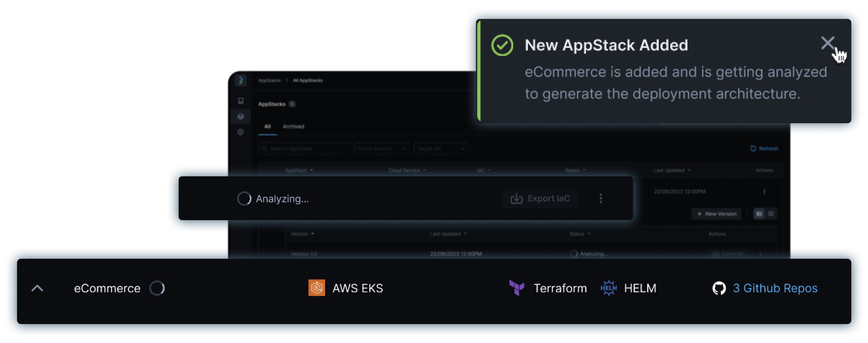Screen dimensions: 868x343
Task: Sort by Repos column header
Action: [x=575, y=171]
